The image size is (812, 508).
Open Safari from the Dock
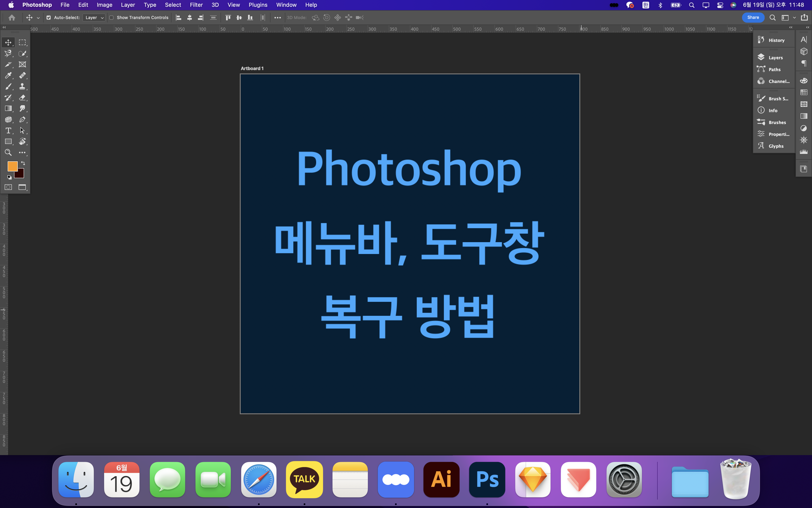(x=259, y=479)
